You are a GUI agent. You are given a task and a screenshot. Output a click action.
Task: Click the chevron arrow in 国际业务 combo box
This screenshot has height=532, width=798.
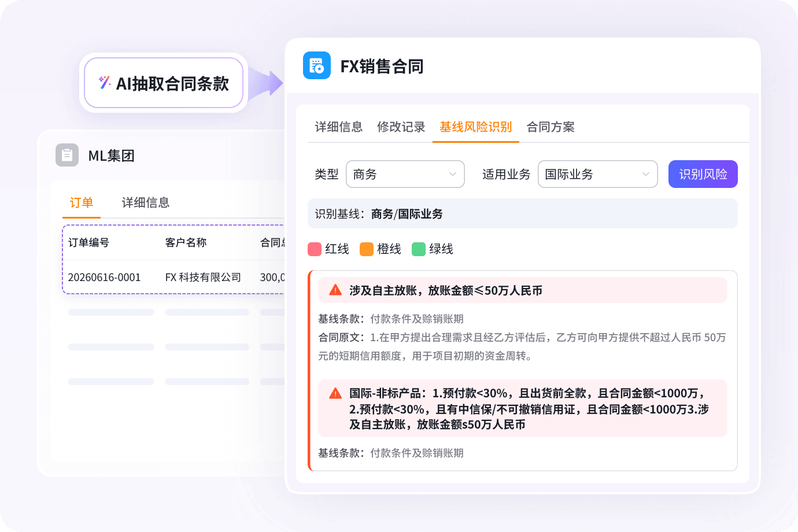click(x=646, y=174)
